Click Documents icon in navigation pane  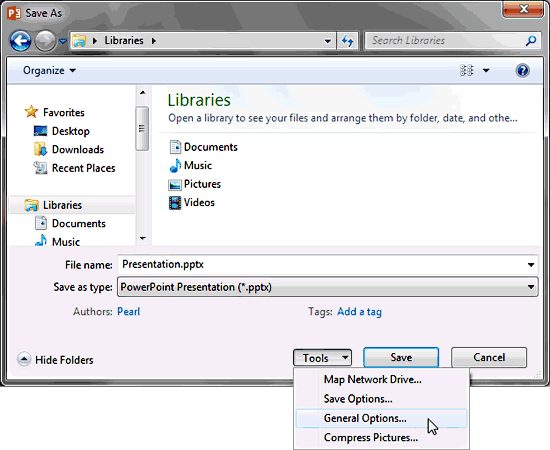point(41,223)
